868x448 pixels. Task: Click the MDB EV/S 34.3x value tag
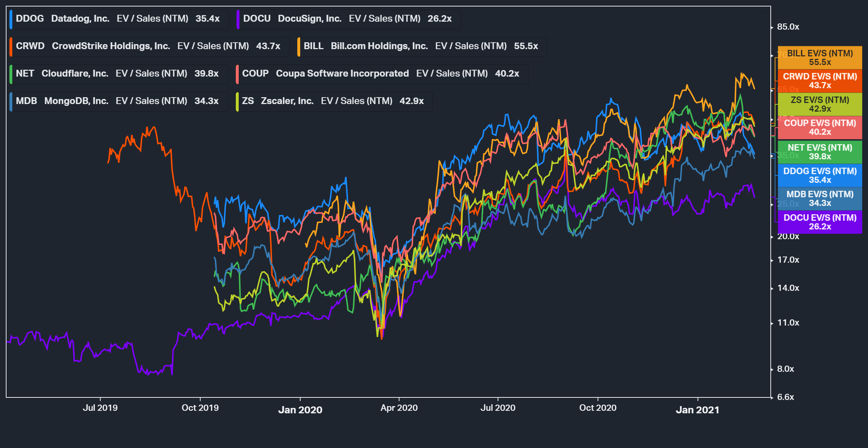pos(820,199)
